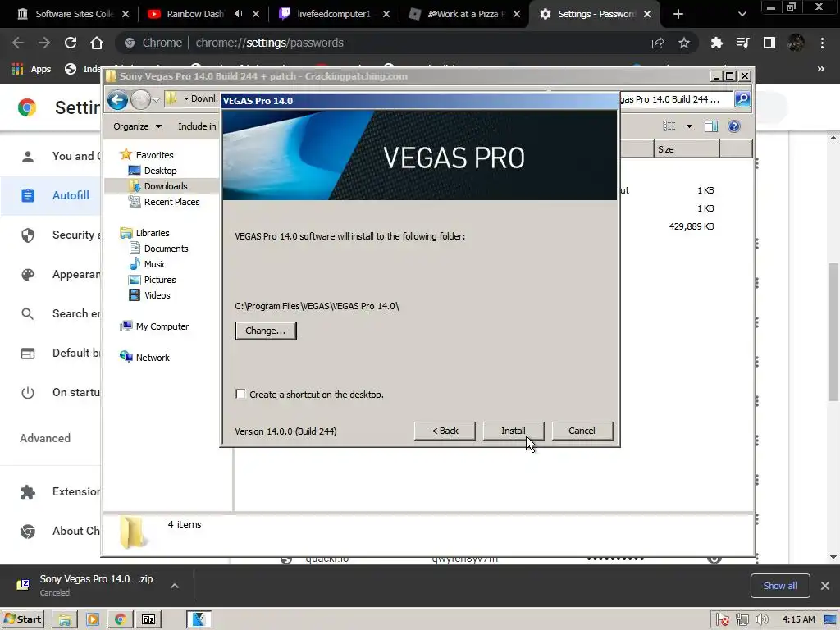Open the Change... install folder dialog

[266, 331]
